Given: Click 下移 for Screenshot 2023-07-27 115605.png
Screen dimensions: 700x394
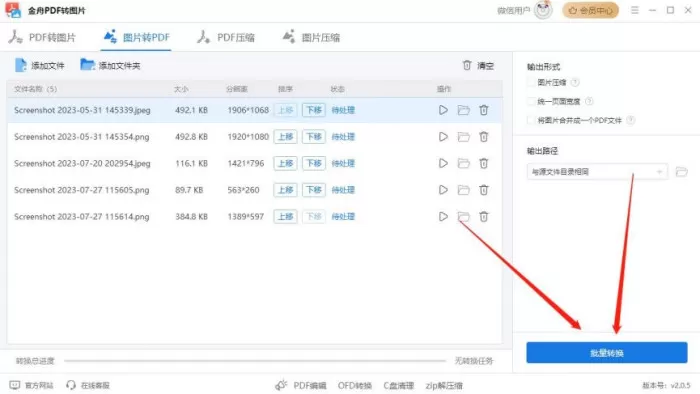Looking at the screenshot, I should (314, 190).
